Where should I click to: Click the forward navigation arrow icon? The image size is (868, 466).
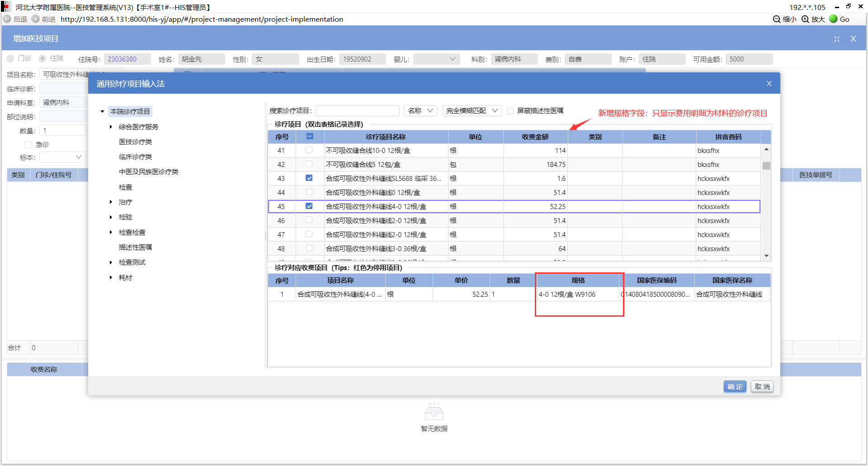35,19
